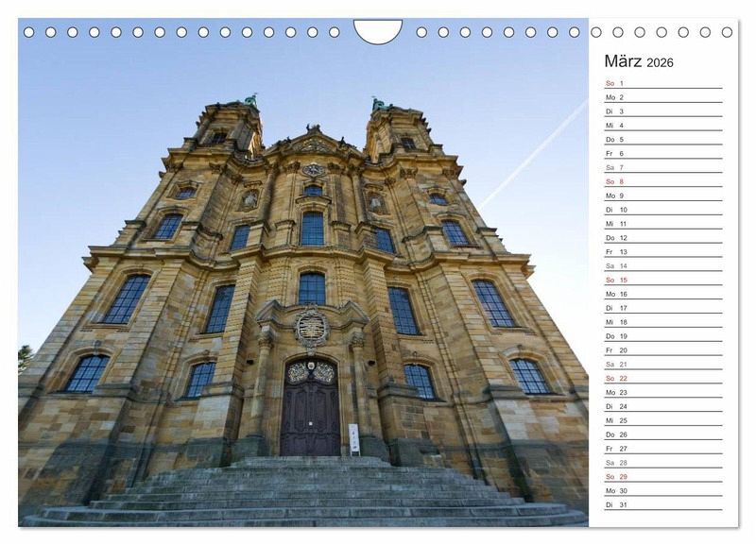Select Friday 6 in the date list
The height and width of the screenshot is (545, 756).
(662, 153)
